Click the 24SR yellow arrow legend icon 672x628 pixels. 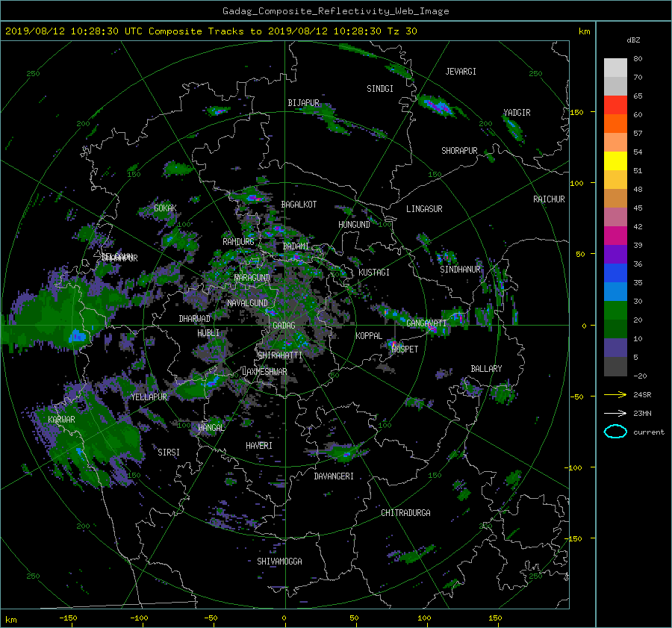[x=615, y=394]
